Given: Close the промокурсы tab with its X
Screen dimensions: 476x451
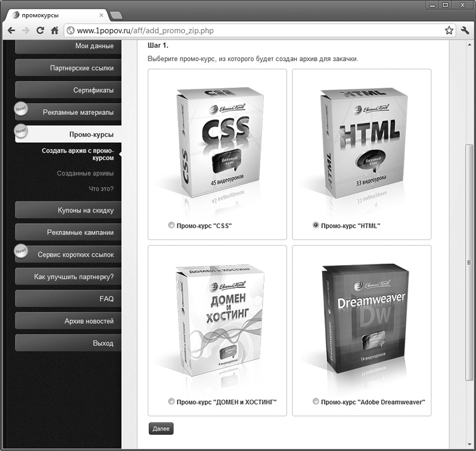Looking at the screenshot, I should tap(101, 15).
